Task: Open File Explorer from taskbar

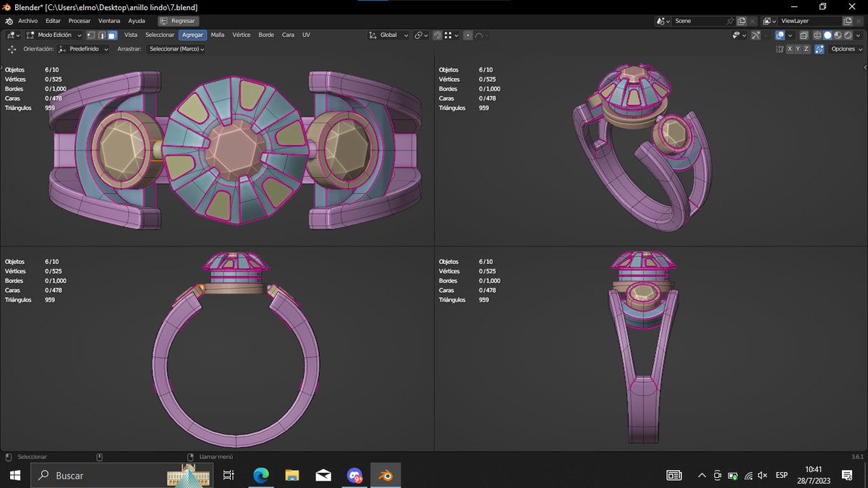Action: pyautogui.click(x=292, y=475)
